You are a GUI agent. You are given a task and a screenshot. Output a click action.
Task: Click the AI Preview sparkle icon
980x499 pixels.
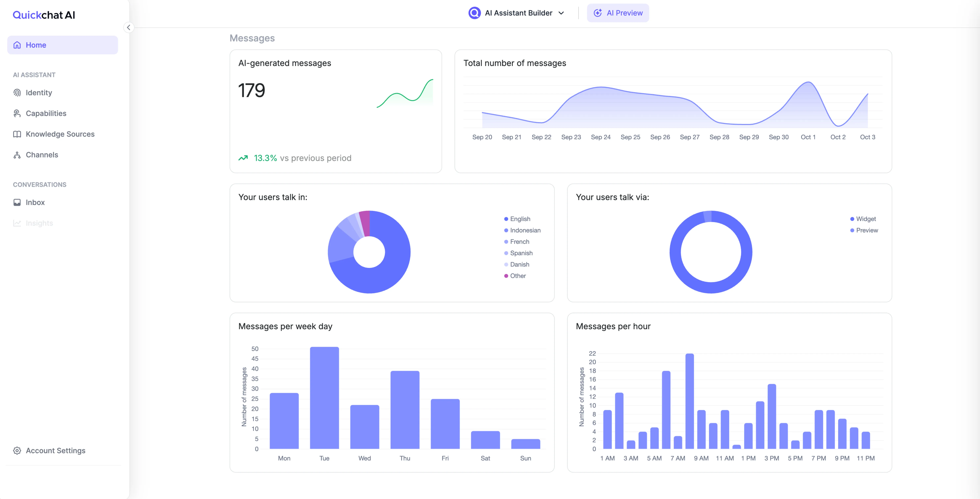598,13
